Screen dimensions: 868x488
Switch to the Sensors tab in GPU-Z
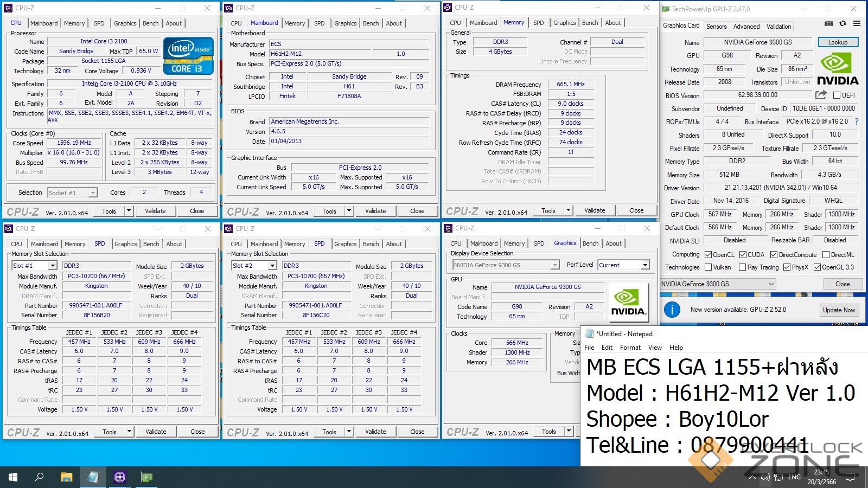coord(716,27)
